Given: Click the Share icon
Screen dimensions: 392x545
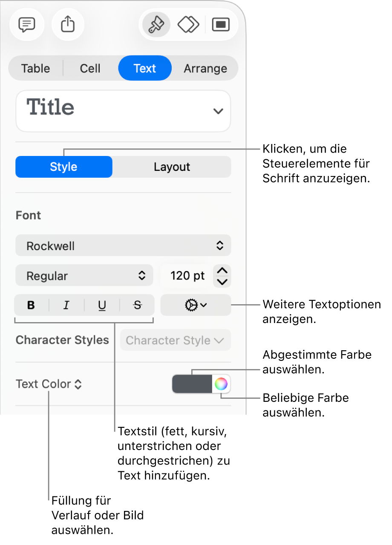Looking at the screenshot, I should (68, 25).
